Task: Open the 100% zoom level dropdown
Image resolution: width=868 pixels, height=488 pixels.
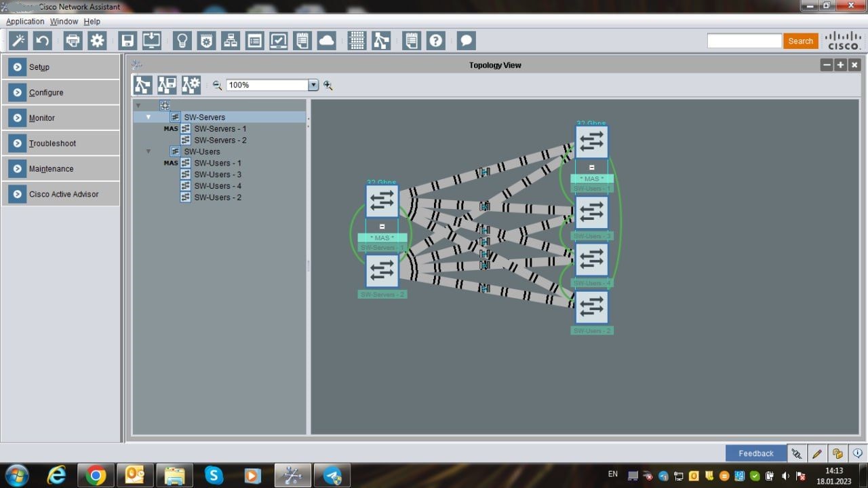Action: (313, 85)
